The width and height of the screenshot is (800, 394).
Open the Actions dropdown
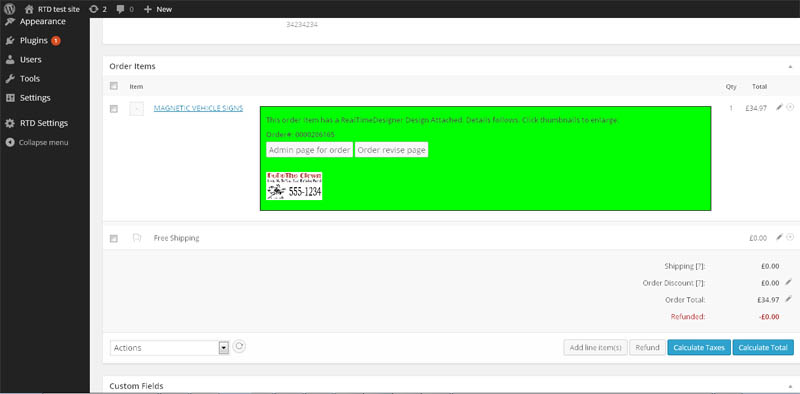pyautogui.click(x=169, y=348)
